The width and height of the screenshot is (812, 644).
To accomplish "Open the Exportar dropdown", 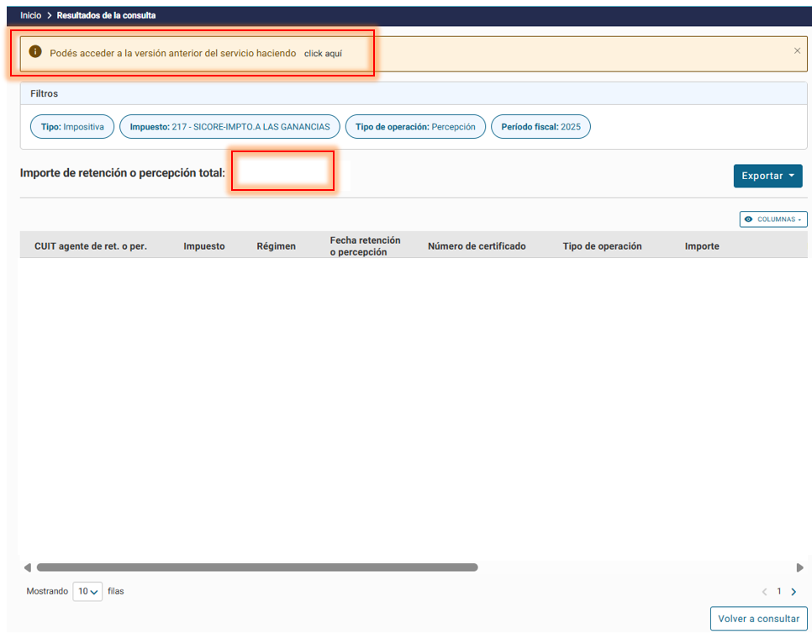I will click(767, 176).
